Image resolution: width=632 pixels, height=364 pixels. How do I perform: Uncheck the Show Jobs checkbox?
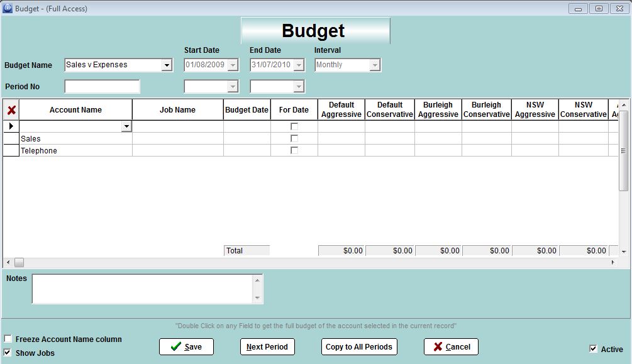(x=8, y=353)
